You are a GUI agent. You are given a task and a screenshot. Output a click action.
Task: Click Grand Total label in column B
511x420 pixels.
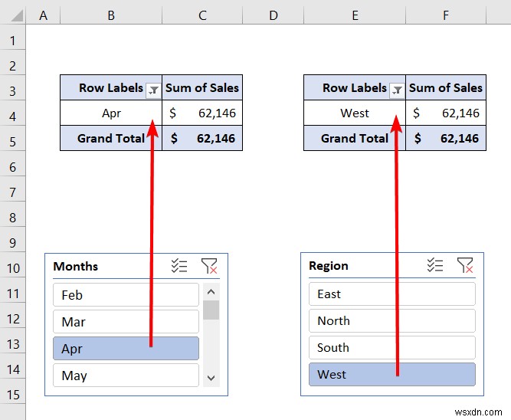pos(111,138)
